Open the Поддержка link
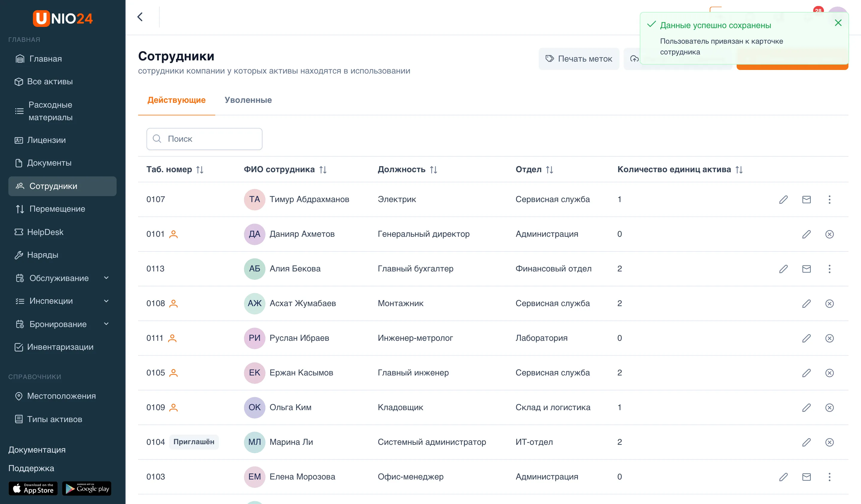The height and width of the screenshot is (504, 861). click(x=31, y=468)
